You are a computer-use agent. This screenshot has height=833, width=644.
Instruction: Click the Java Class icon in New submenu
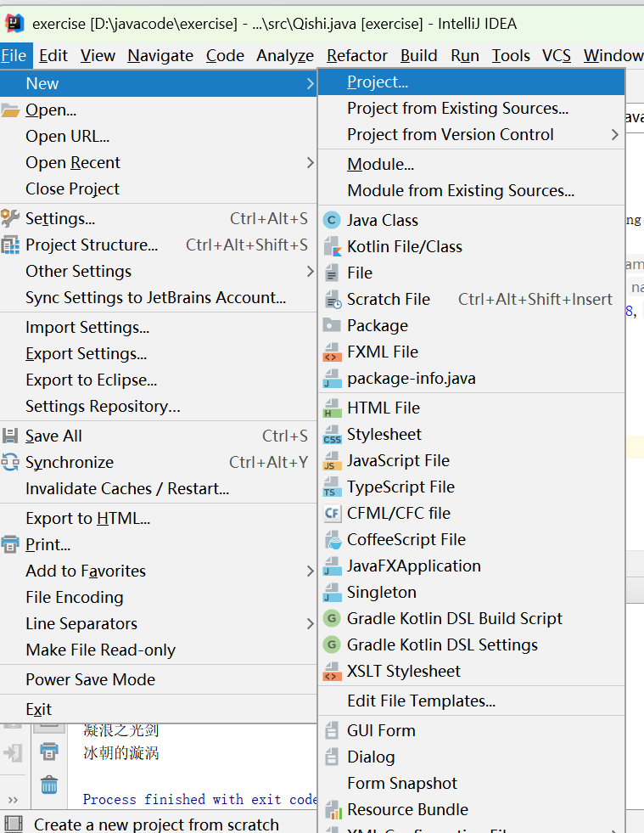point(332,221)
